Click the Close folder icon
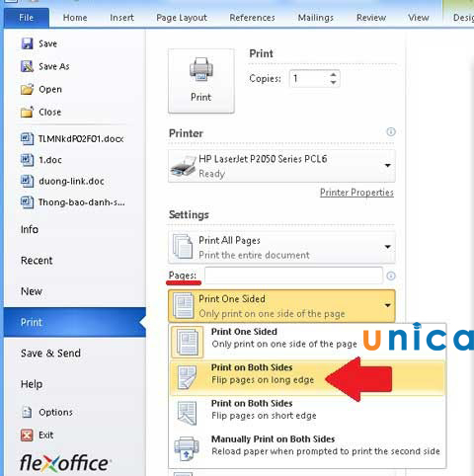This screenshot has width=474, height=476. click(x=27, y=112)
